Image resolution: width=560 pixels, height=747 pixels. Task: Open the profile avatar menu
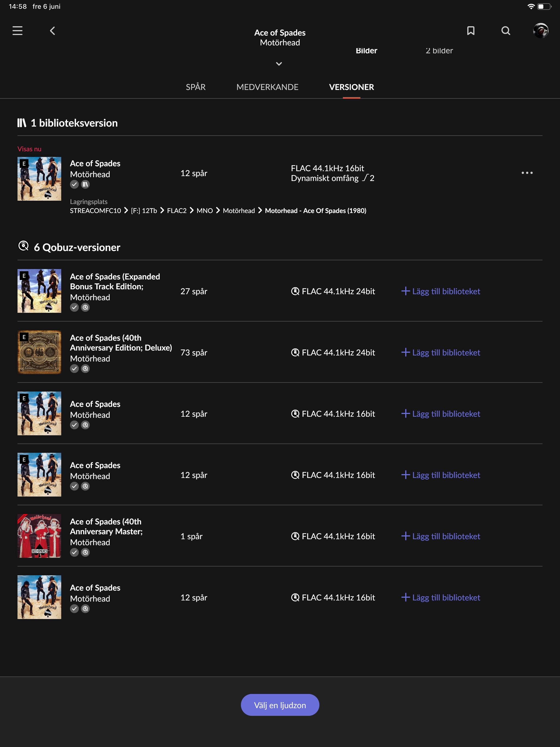coord(540,31)
